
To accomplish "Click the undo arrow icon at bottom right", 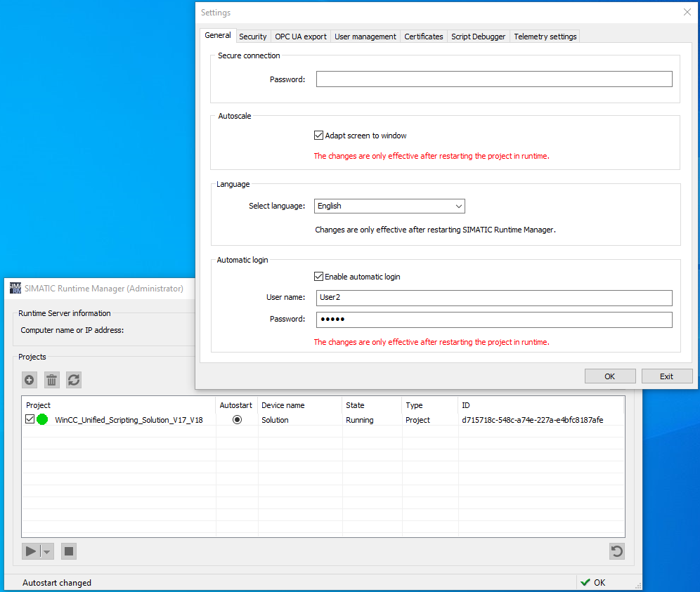I will point(616,551).
